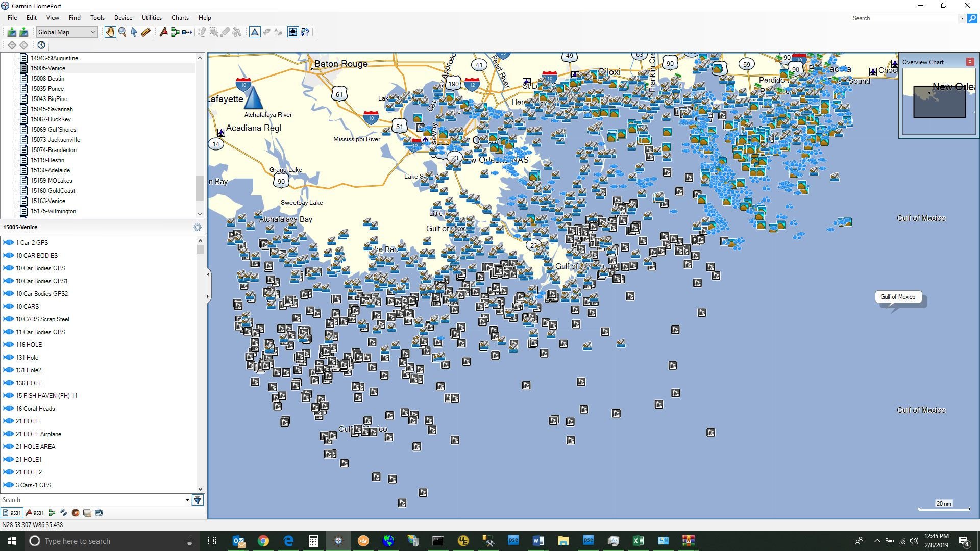Select the 21 HOLE Airplane waypoint
The image size is (980, 551).
pyautogui.click(x=38, y=434)
